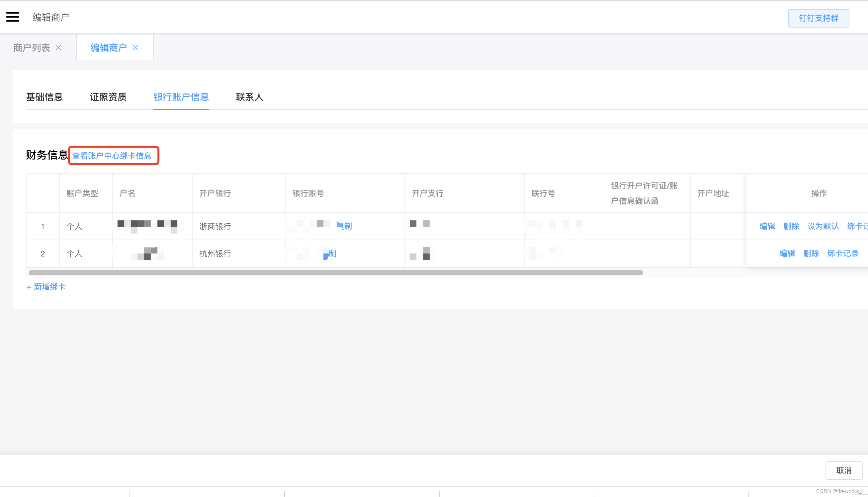Click the 新增绑卡 plus link
The height and width of the screenshot is (497, 868).
pyautogui.click(x=46, y=287)
